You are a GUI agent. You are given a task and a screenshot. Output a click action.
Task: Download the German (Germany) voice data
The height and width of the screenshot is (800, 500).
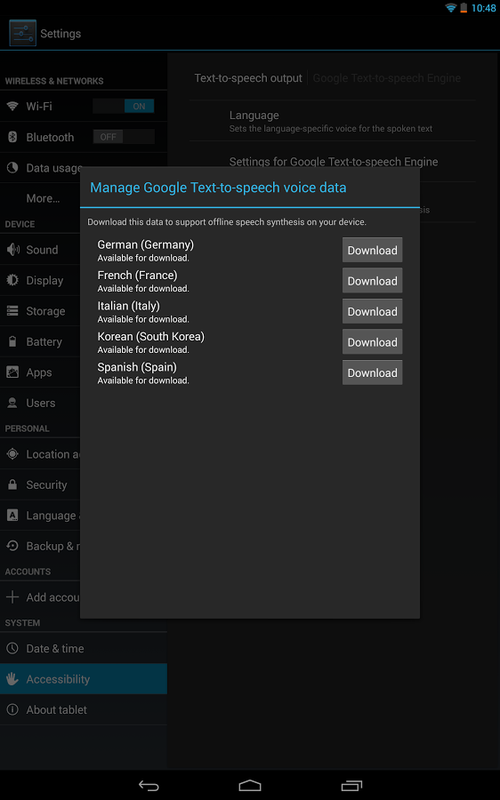pos(372,250)
